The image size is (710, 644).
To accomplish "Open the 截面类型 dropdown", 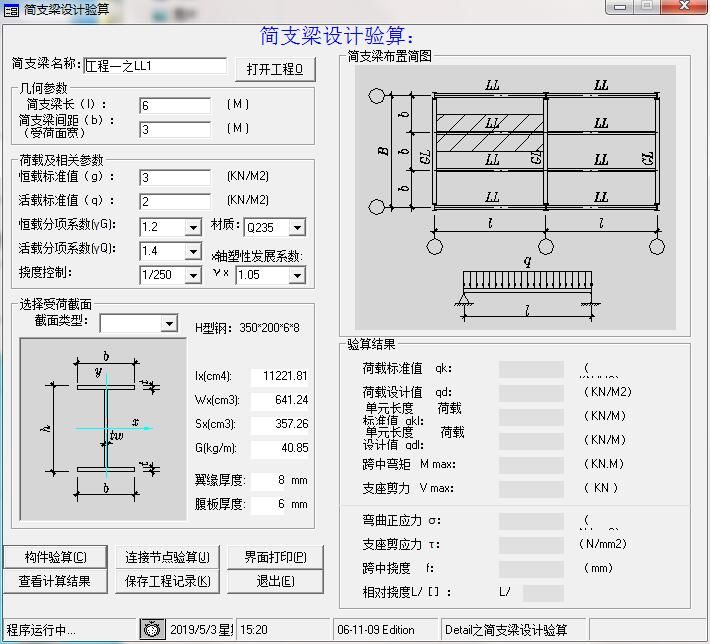I will pyautogui.click(x=169, y=323).
